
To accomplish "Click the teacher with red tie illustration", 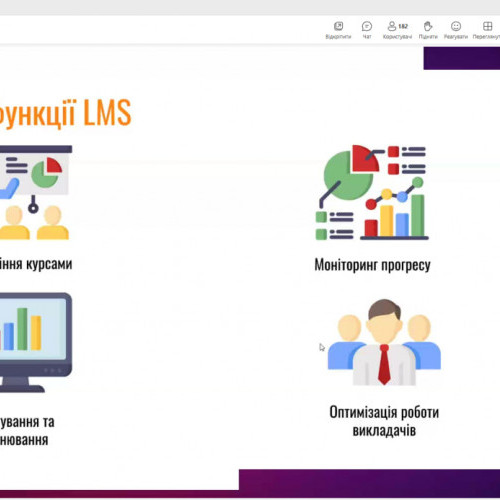I will coord(384,342).
